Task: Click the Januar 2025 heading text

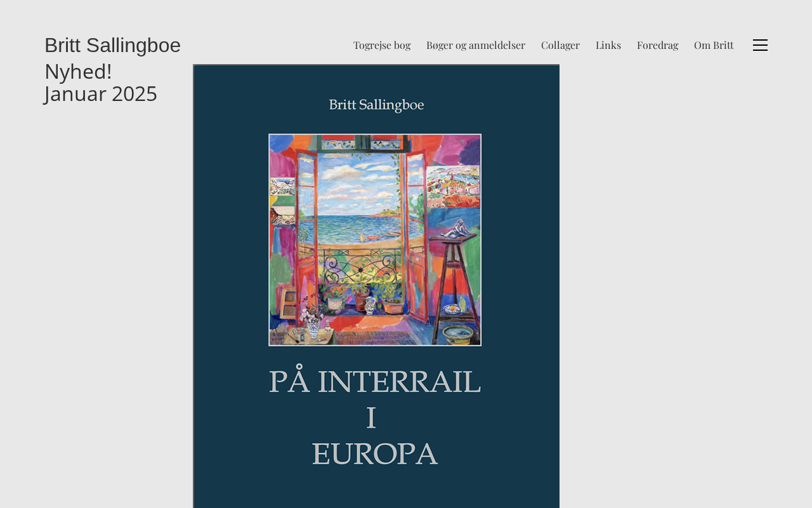Action: (101, 94)
